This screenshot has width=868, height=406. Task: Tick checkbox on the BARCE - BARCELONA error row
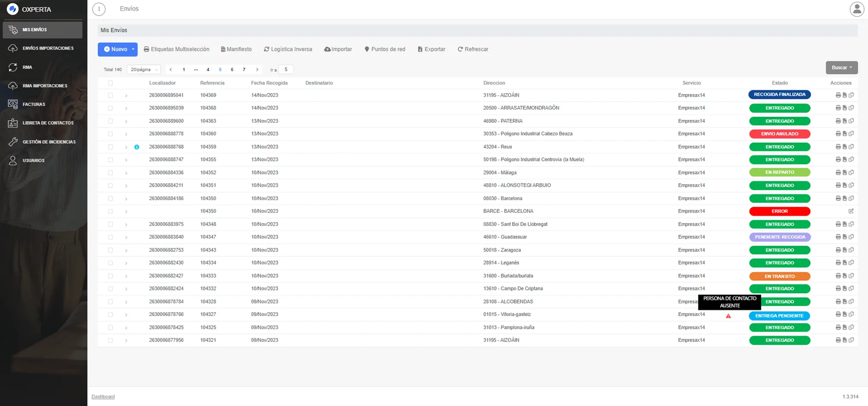coord(110,211)
